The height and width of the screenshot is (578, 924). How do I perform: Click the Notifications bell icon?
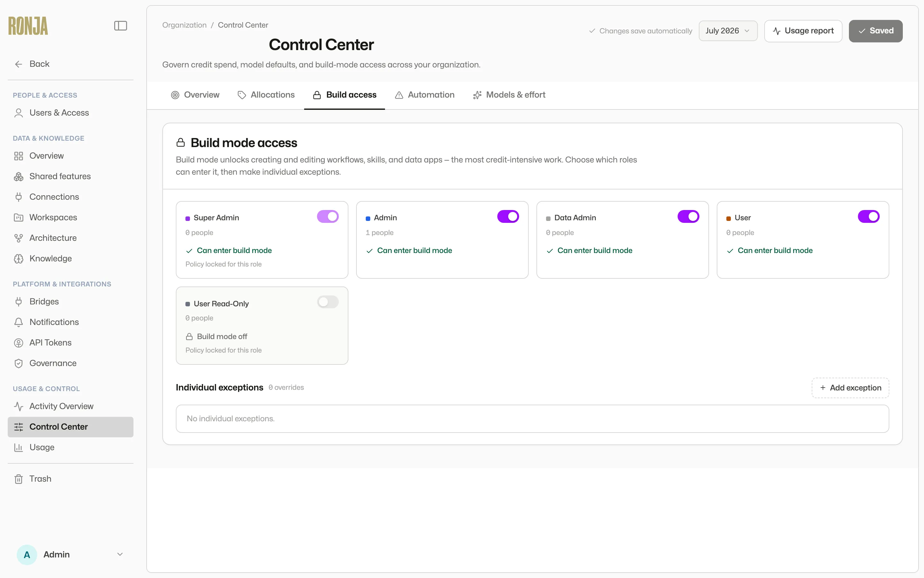(x=18, y=322)
